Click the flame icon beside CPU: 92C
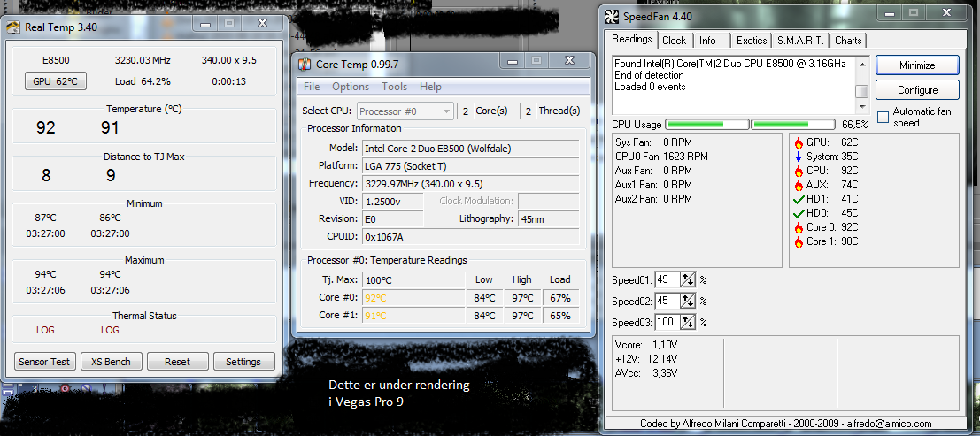980x436 pixels. tap(799, 171)
